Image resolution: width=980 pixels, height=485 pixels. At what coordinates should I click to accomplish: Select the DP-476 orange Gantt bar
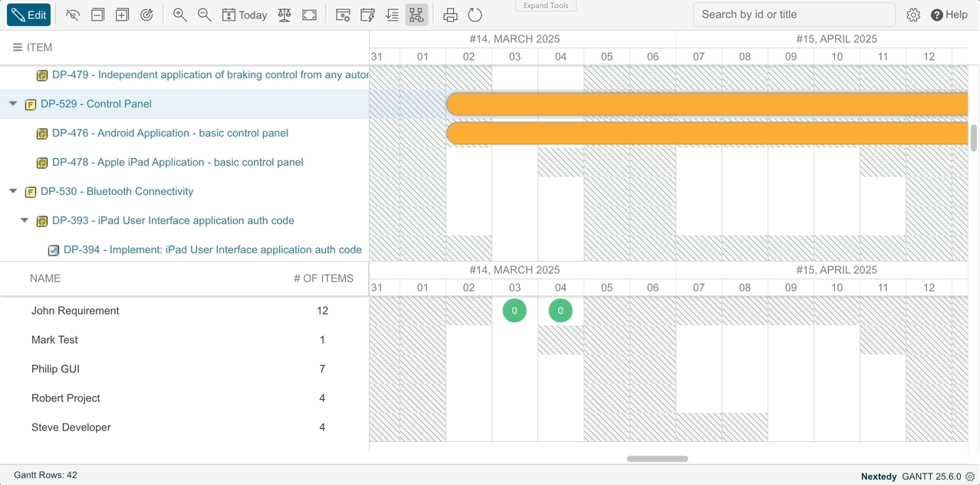[x=707, y=134]
